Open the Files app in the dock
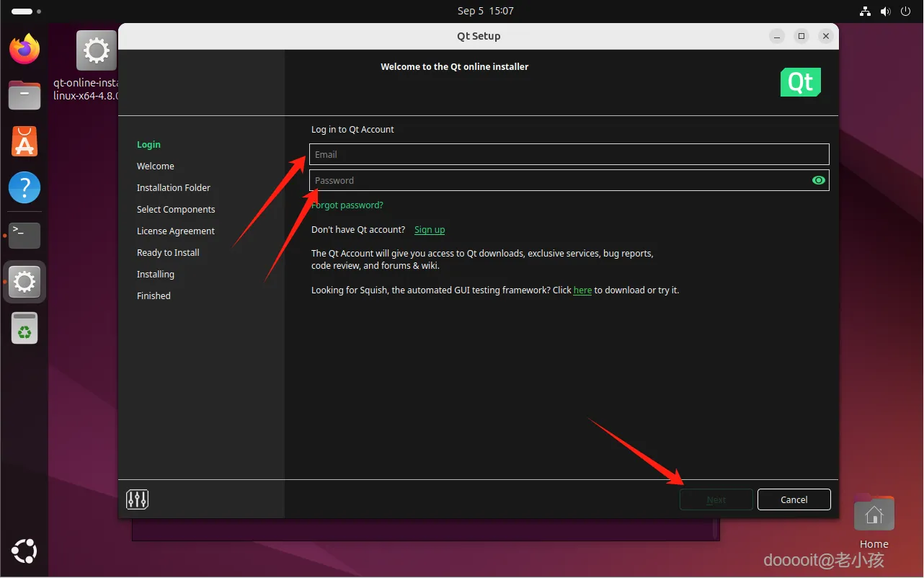The width and height of the screenshot is (924, 578). point(25,94)
